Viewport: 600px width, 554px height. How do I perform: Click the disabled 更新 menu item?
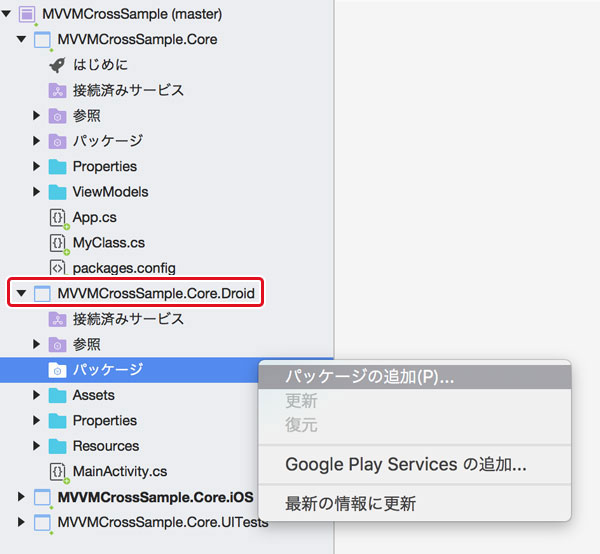[415, 401]
